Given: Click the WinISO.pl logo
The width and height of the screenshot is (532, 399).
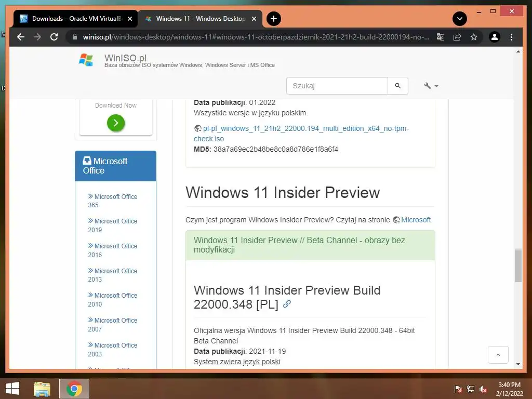Looking at the screenshot, I should click(86, 60).
